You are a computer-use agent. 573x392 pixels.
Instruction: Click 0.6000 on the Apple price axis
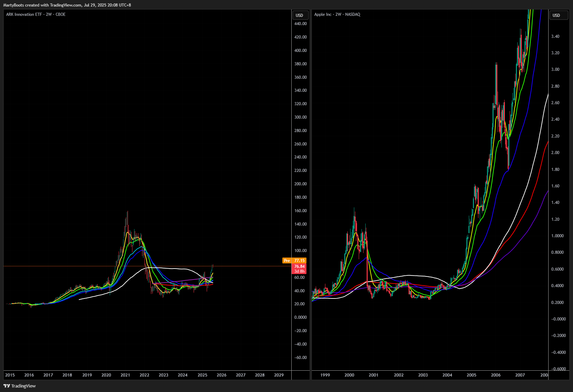coord(558,269)
